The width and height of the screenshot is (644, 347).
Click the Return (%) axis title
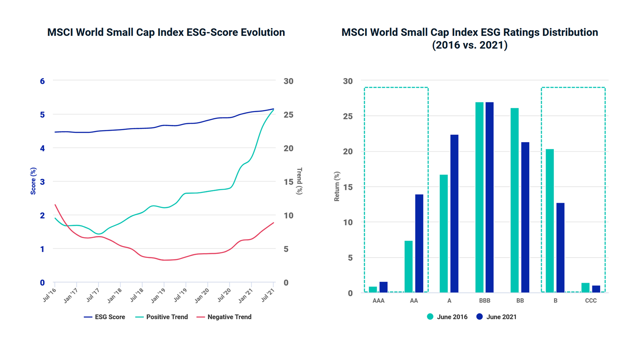(x=337, y=186)
